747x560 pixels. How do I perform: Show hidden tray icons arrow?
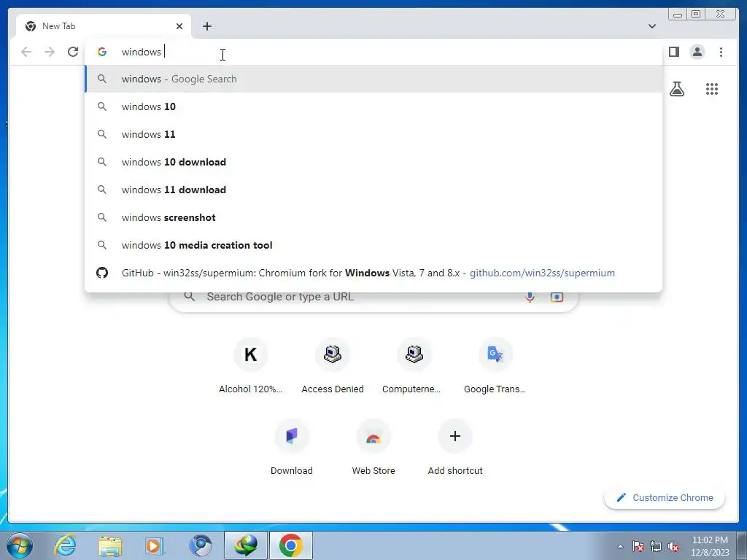click(620, 546)
